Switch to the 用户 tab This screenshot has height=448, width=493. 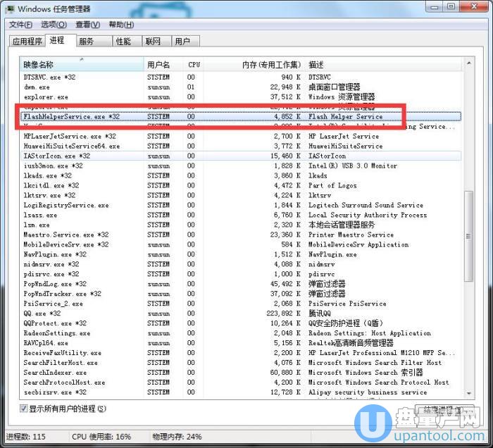tap(182, 42)
